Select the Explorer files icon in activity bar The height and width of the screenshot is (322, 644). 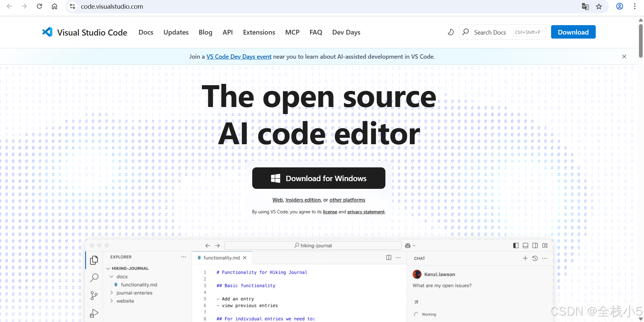click(x=94, y=260)
